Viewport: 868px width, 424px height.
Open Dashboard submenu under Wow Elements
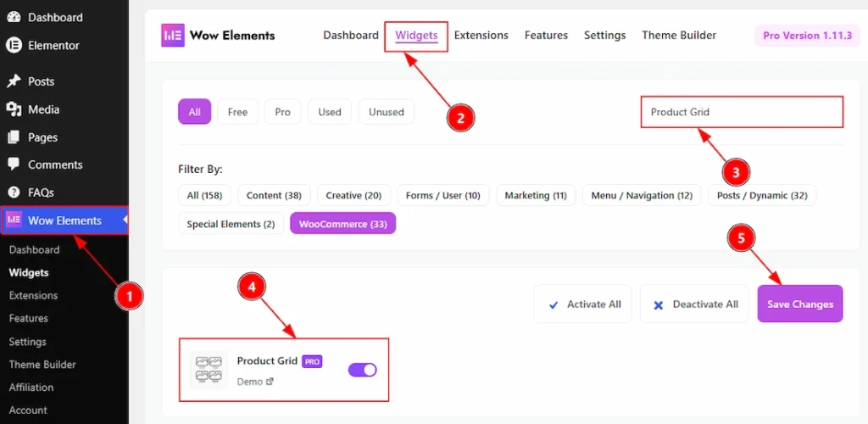(x=34, y=249)
